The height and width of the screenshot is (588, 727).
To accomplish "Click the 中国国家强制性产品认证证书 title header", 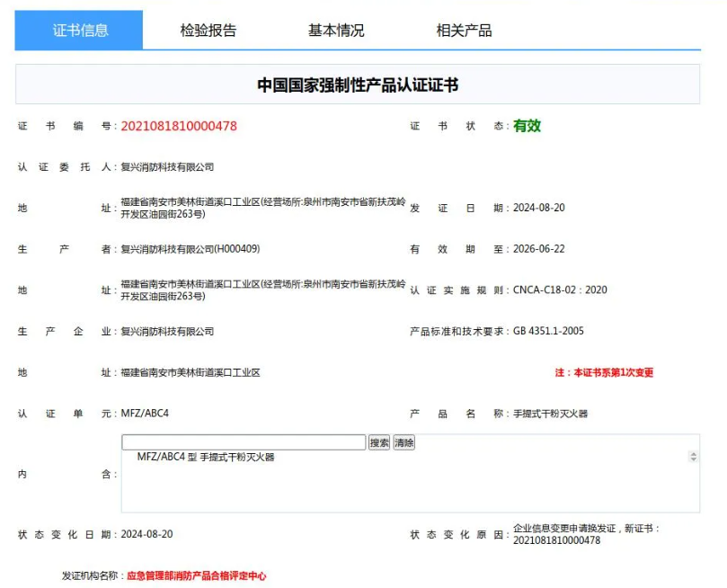I will (x=358, y=85).
